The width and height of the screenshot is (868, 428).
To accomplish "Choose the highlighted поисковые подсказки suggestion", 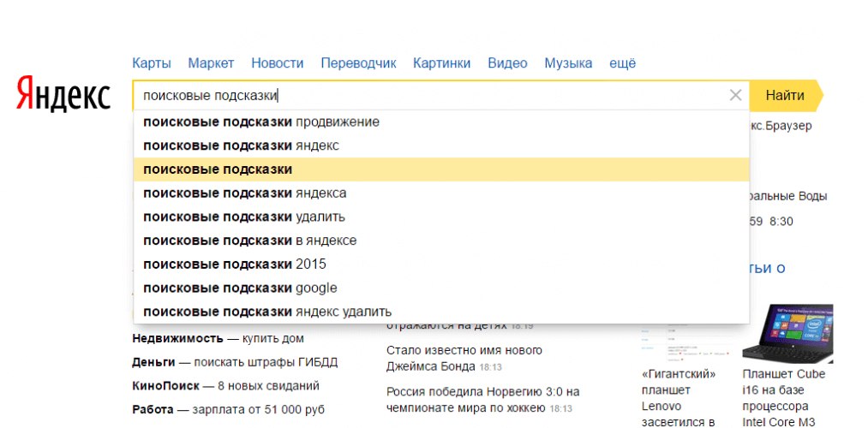I will coord(218,169).
